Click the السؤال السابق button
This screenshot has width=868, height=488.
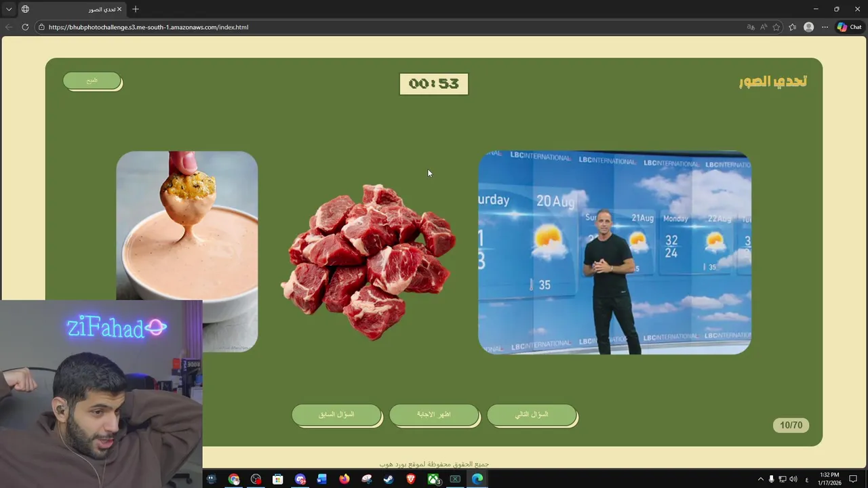point(336,415)
